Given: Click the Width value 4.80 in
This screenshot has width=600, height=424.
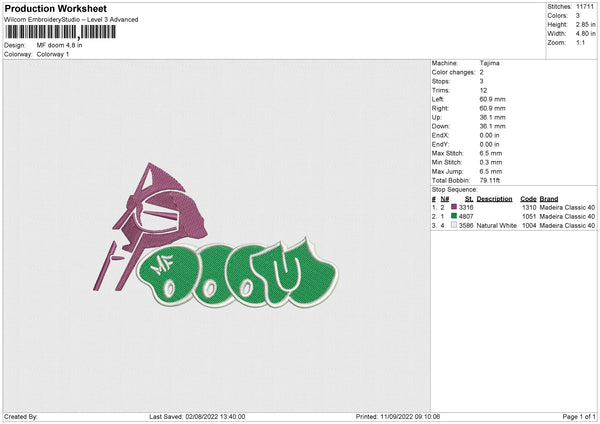Looking at the screenshot, I should point(585,34).
